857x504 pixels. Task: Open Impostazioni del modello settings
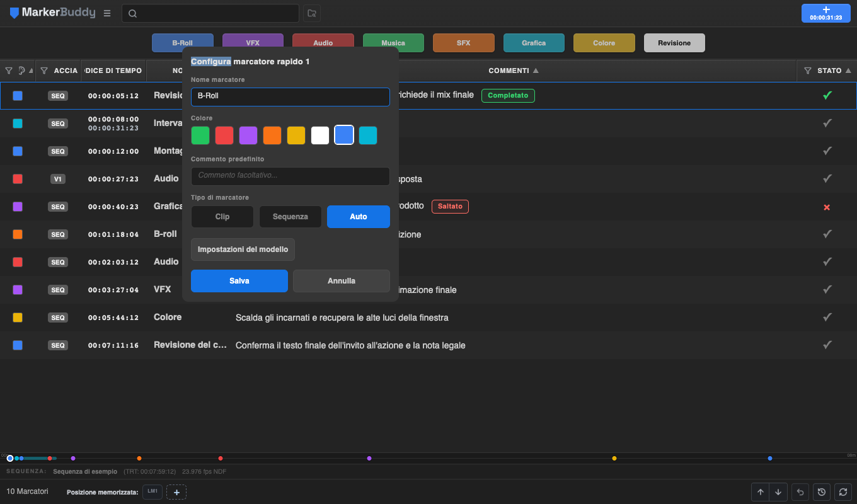pyautogui.click(x=243, y=249)
